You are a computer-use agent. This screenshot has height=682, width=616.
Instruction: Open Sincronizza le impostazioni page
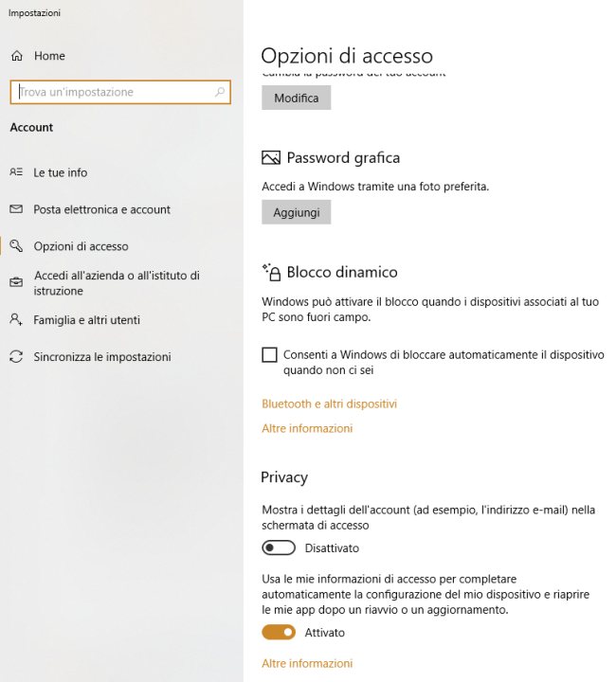click(101, 357)
